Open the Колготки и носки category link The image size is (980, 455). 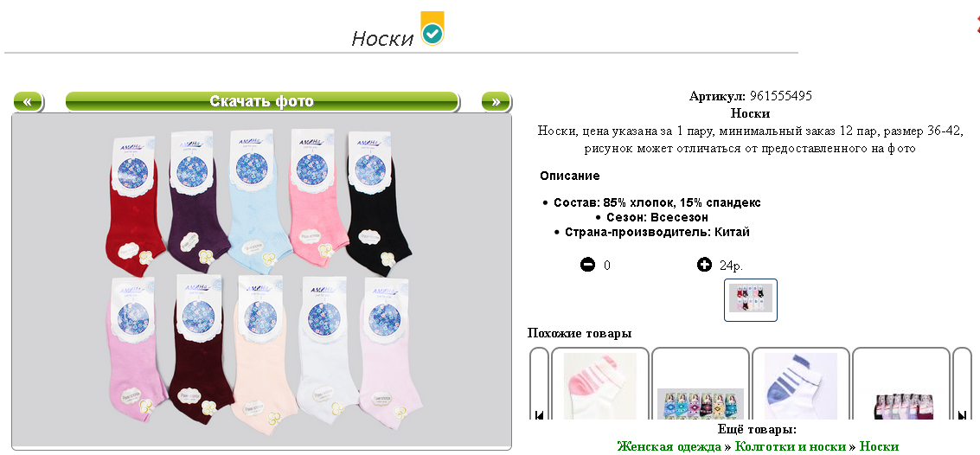coord(790,447)
